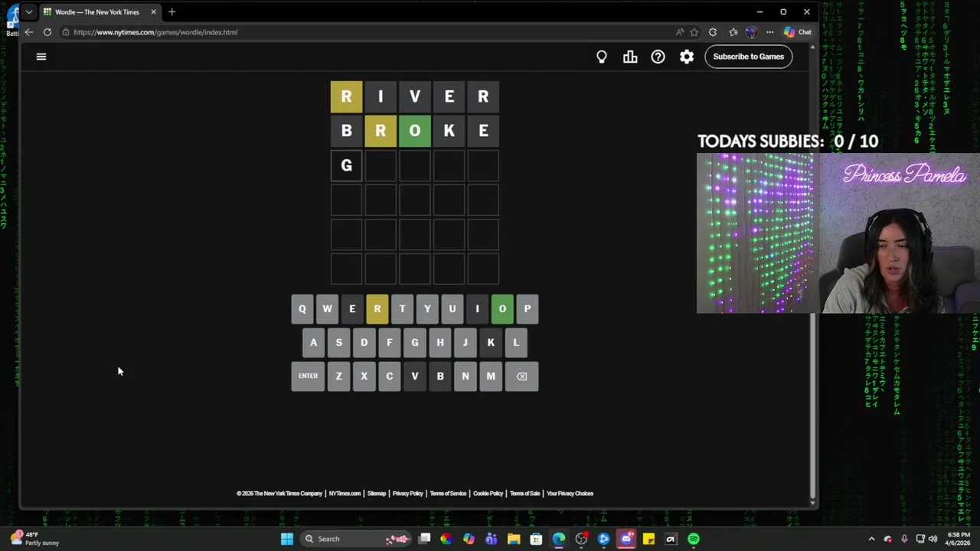
Task: Tap the T key on Wordle keyboard
Action: (x=402, y=309)
